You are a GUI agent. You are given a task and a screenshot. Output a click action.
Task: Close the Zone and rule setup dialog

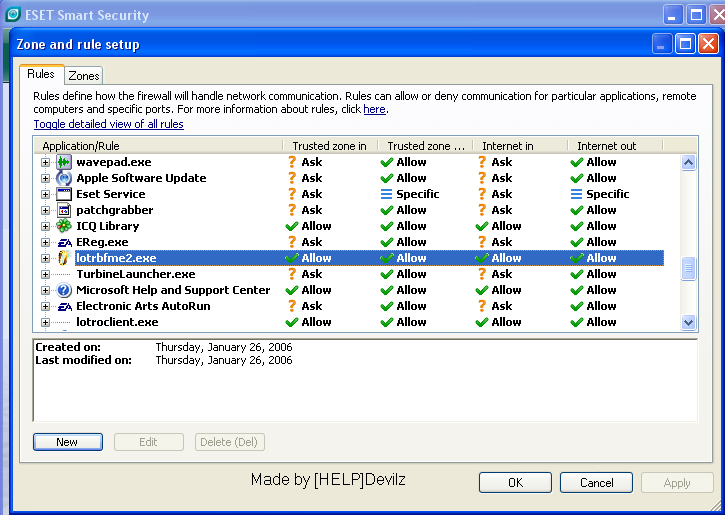708,44
